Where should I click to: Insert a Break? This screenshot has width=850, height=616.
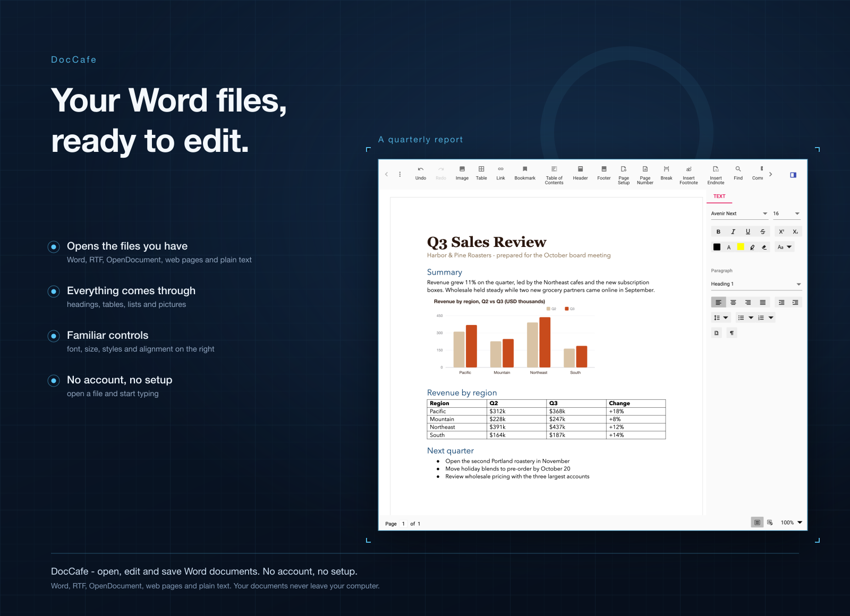tap(666, 173)
